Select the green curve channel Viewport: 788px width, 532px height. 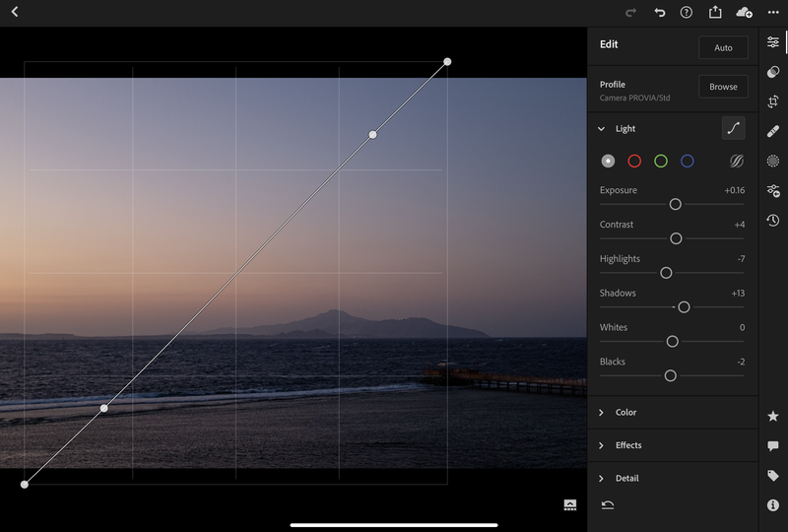click(x=661, y=161)
